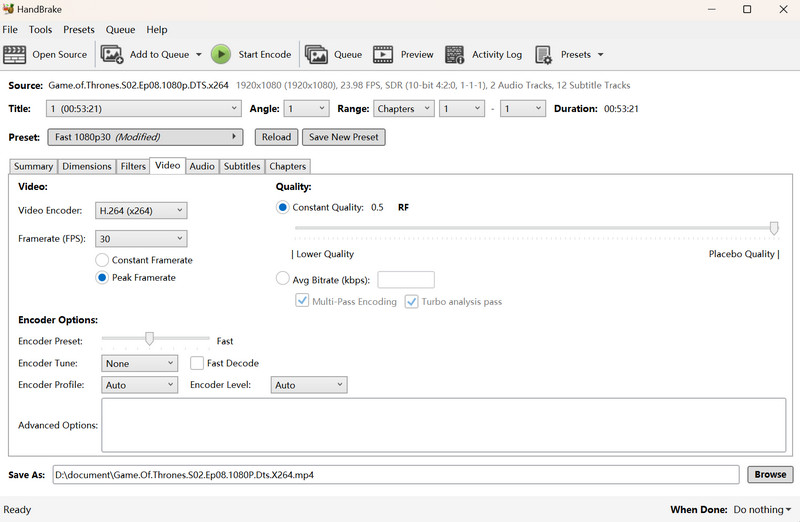Select the Avg Bitrate radio option

point(282,280)
